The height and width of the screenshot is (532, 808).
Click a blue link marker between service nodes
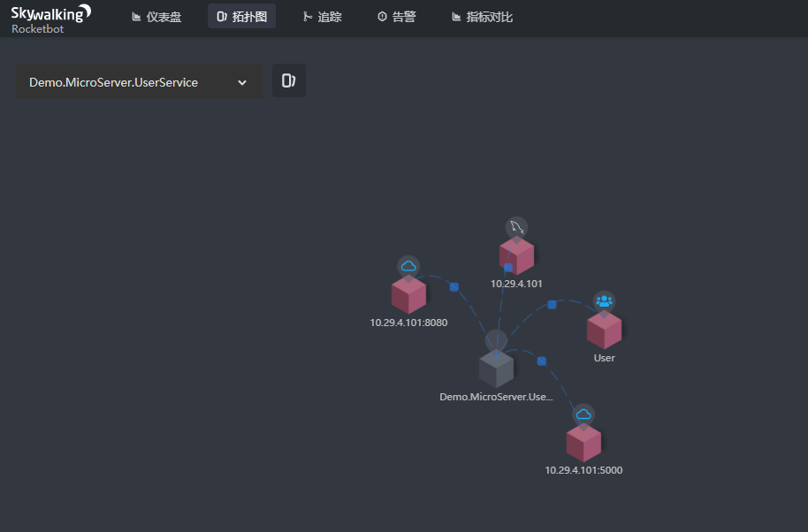[x=454, y=286]
